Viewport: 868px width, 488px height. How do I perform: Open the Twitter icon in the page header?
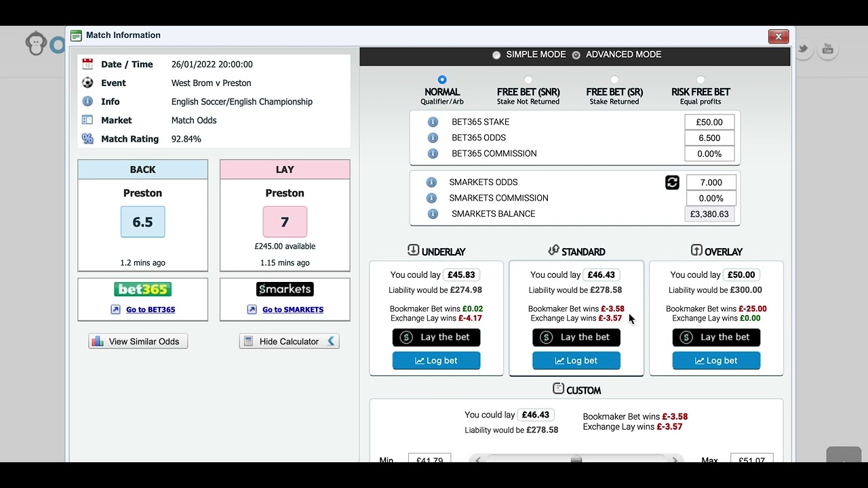803,49
